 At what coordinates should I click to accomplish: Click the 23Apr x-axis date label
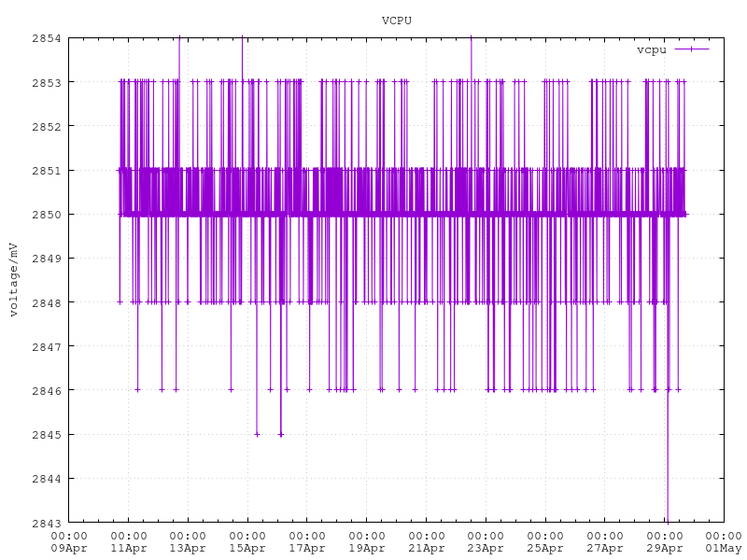[486, 549]
